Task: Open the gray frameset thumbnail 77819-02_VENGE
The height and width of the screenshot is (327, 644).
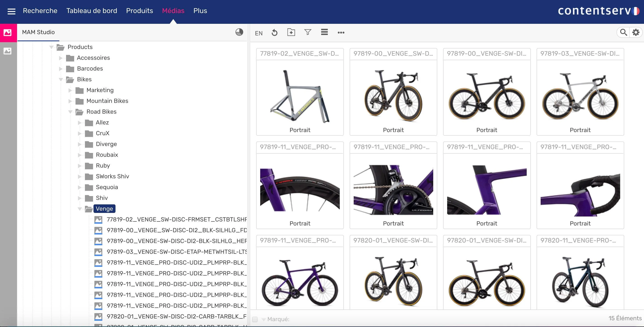Action: point(300,97)
